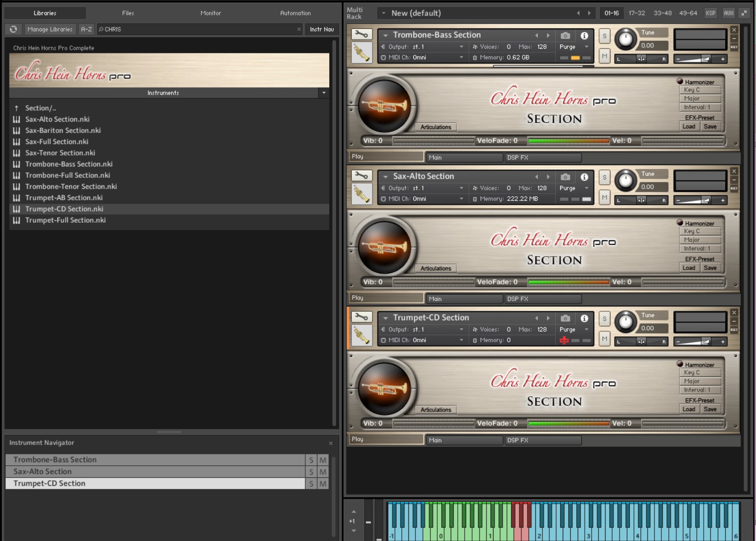Save EFX-Preset on Trumpet-CD Section
The image size is (756, 541).
[710, 409]
